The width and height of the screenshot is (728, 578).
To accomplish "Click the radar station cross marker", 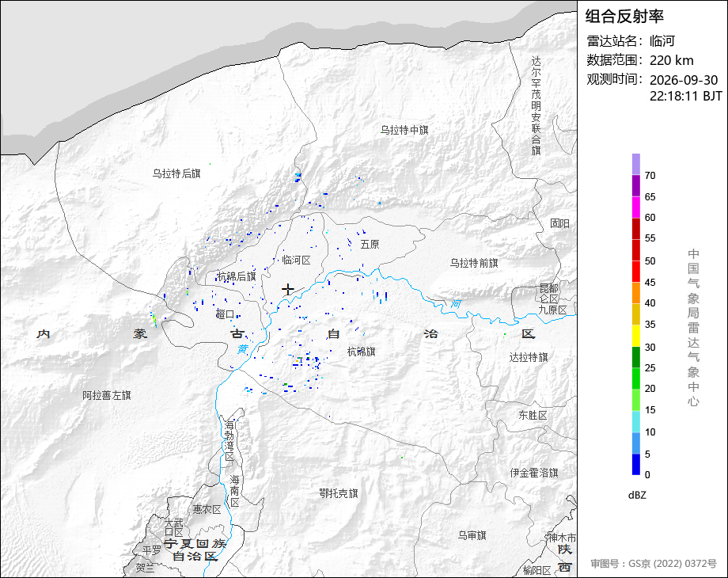I will pos(288,290).
